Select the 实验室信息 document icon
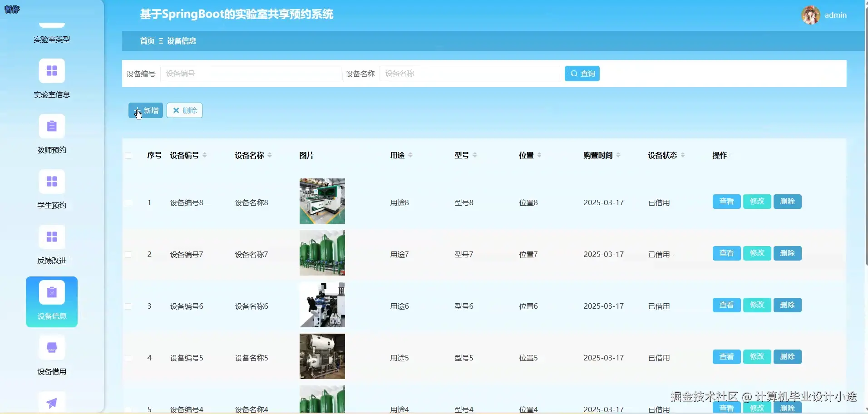Screen dimensions: 868x414 click(x=51, y=70)
